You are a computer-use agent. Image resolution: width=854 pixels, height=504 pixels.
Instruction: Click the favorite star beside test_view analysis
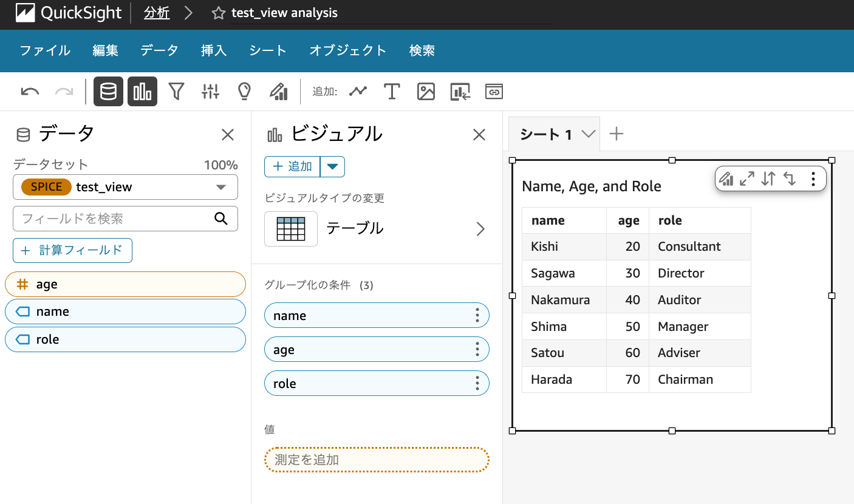pyautogui.click(x=219, y=13)
